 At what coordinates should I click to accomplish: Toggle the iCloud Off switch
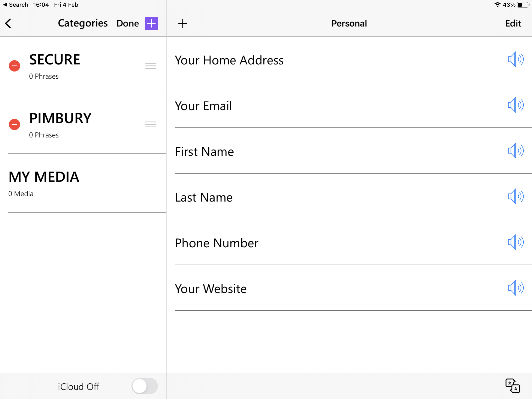(144, 386)
